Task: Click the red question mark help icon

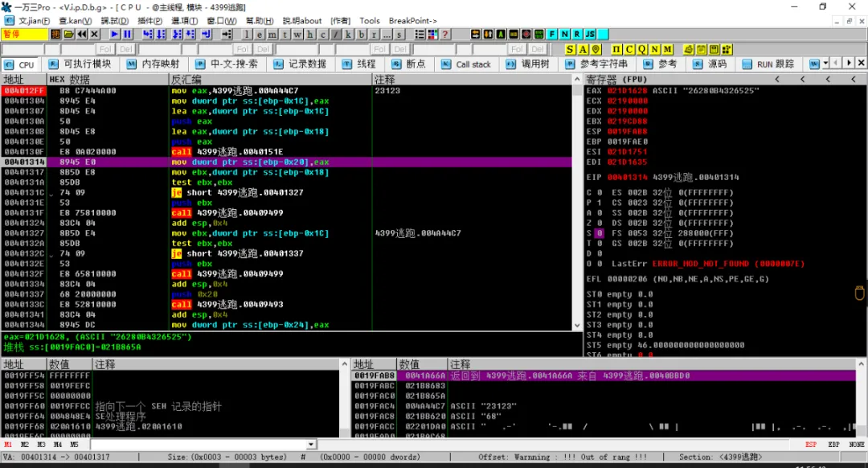Action: pyautogui.click(x=445, y=35)
